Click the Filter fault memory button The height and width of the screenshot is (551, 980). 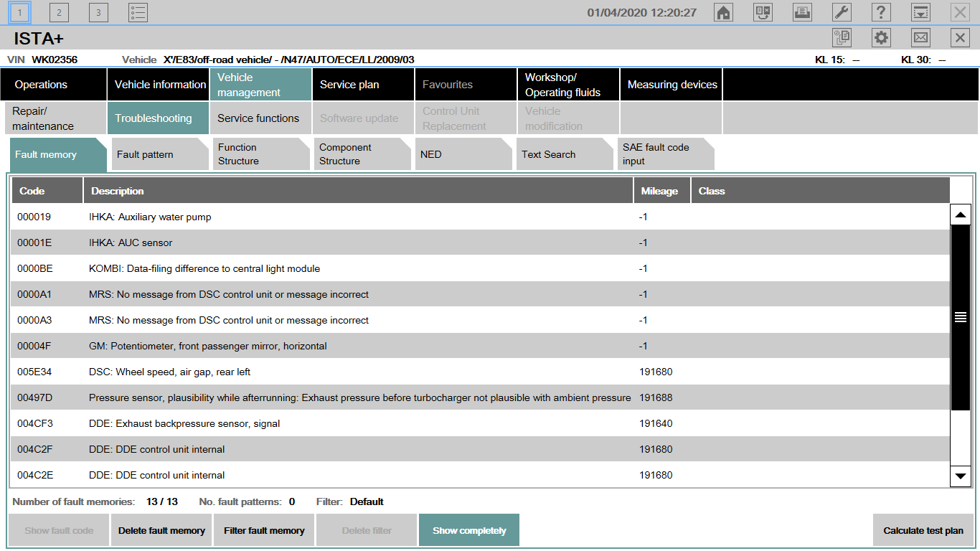coord(264,531)
